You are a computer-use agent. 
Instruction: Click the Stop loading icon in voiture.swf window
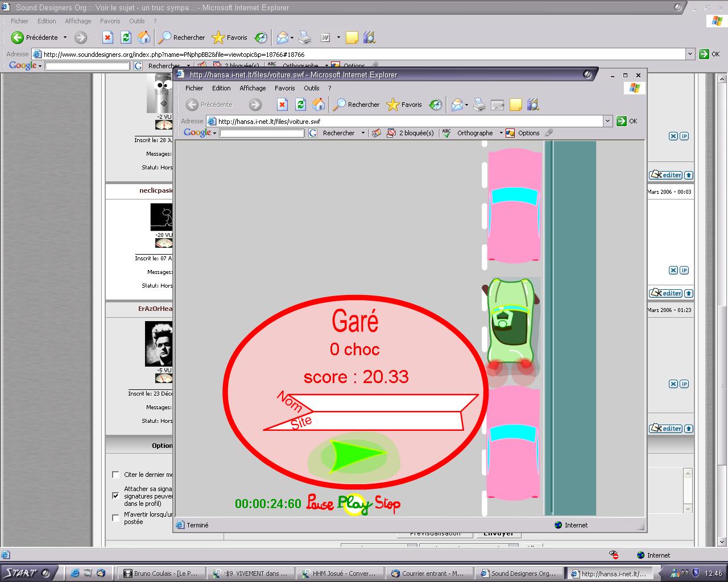tap(282, 105)
